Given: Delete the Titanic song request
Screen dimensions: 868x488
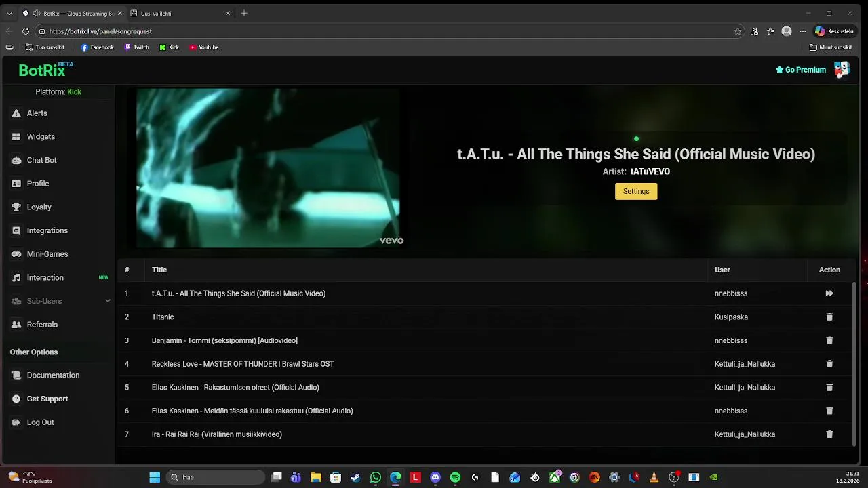Looking at the screenshot, I should pyautogui.click(x=829, y=317).
